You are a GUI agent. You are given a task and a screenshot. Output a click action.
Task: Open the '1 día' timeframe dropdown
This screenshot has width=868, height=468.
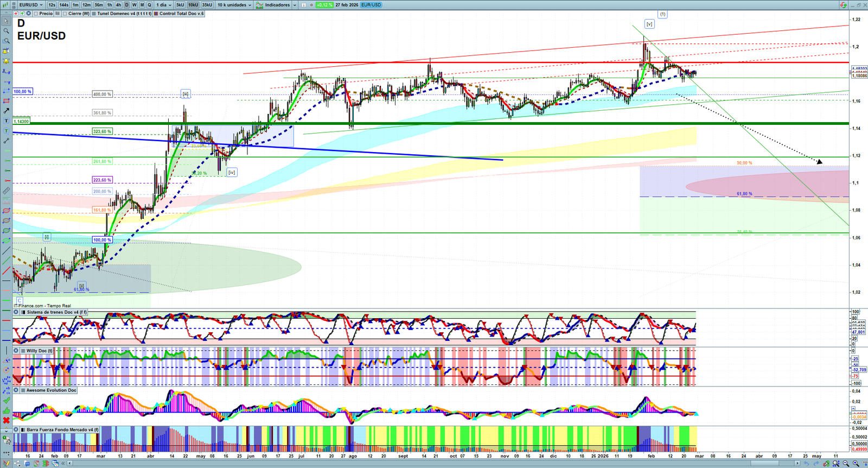click(x=164, y=5)
